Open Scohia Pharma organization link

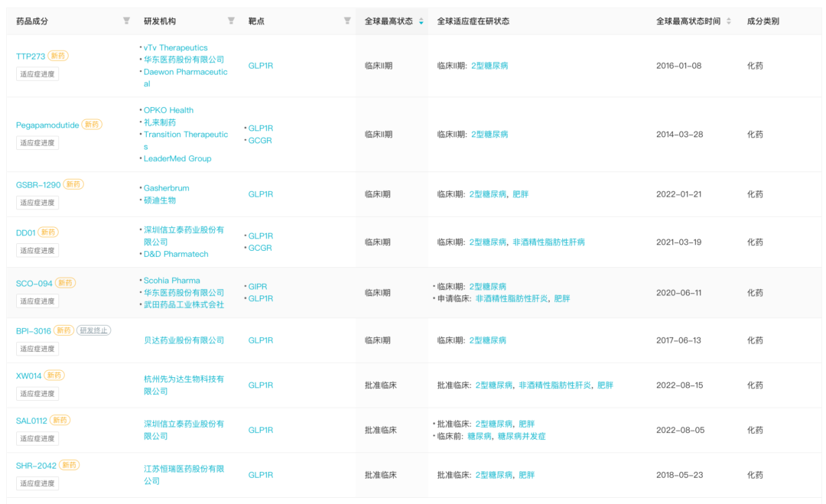tap(172, 281)
